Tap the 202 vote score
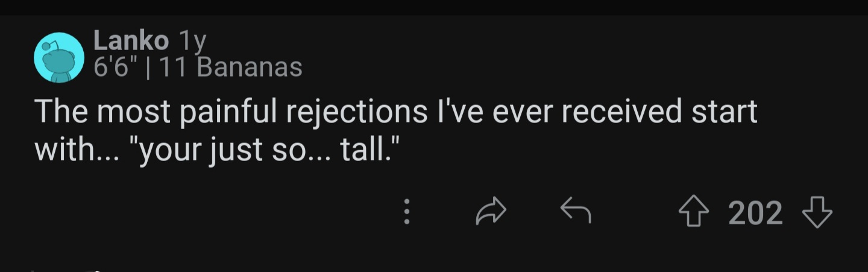The height and width of the screenshot is (272, 868). point(756,213)
